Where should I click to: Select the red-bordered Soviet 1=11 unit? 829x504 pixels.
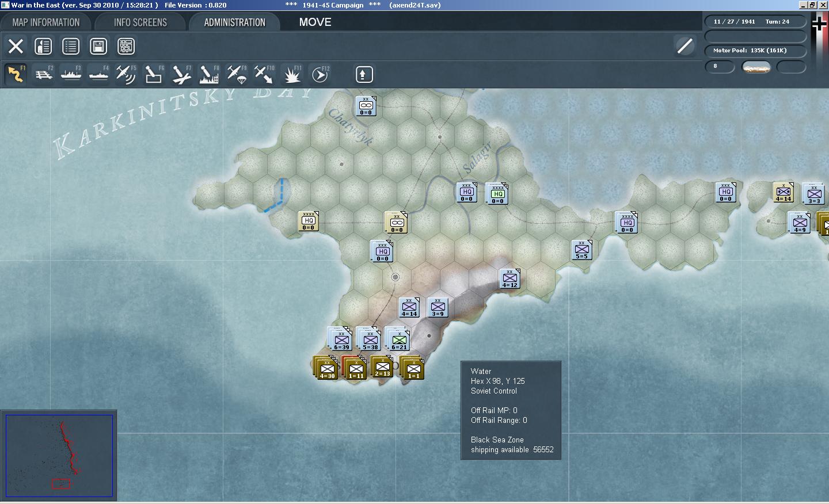[x=355, y=368]
